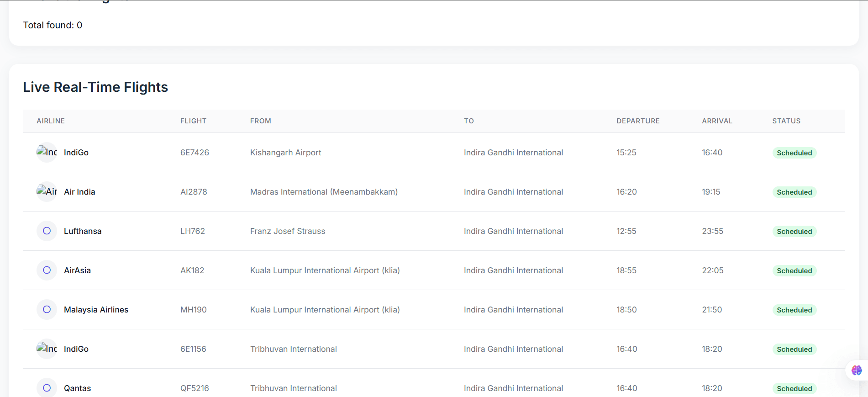Click the Qantas circle logo placeholder
Image resolution: width=868 pixels, height=397 pixels.
[47, 388]
